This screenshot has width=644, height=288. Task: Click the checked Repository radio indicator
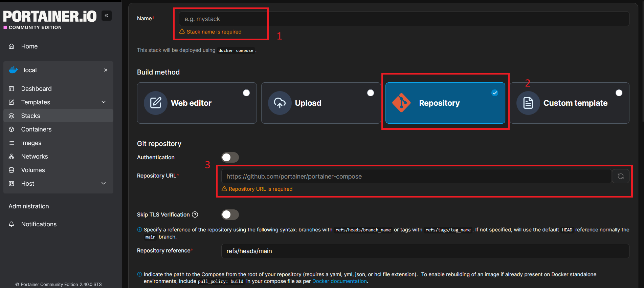tap(495, 93)
